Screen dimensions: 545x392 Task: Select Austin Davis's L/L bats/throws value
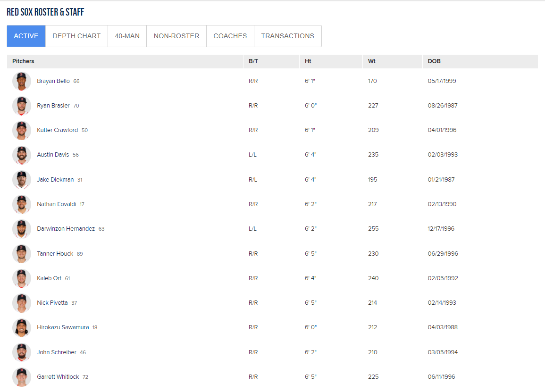coord(252,155)
